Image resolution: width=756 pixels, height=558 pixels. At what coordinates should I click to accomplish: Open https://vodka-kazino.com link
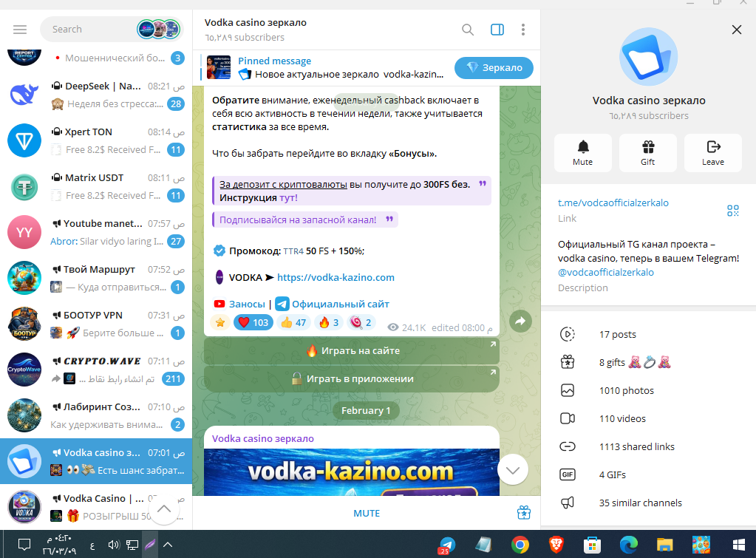[x=336, y=277]
